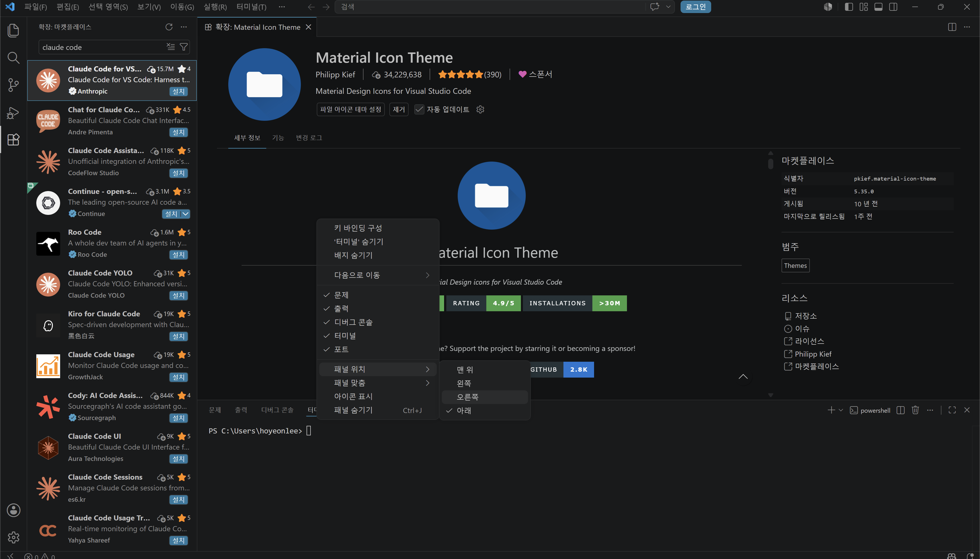The width and height of the screenshot is (980, 559).
Task: Split the powershell terminal
Action: pos(901,410)
